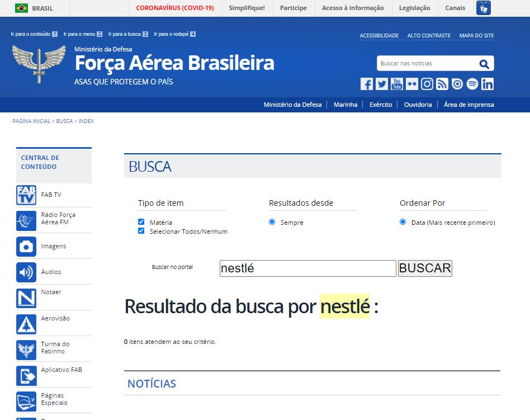
Task: Open the Aerovisão airplane icon
Action: (x=26, y=324)
